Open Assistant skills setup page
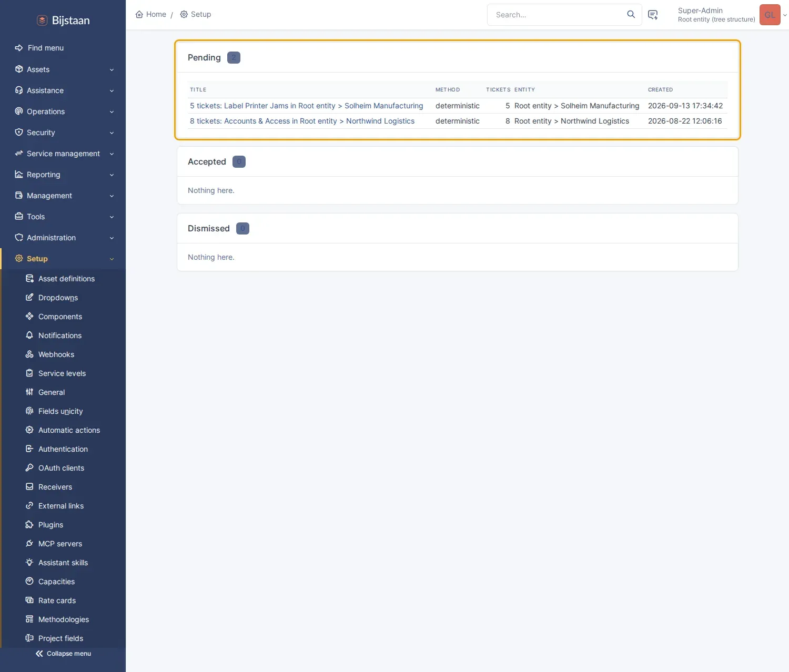The image size is (789, 672). (63, 563)
